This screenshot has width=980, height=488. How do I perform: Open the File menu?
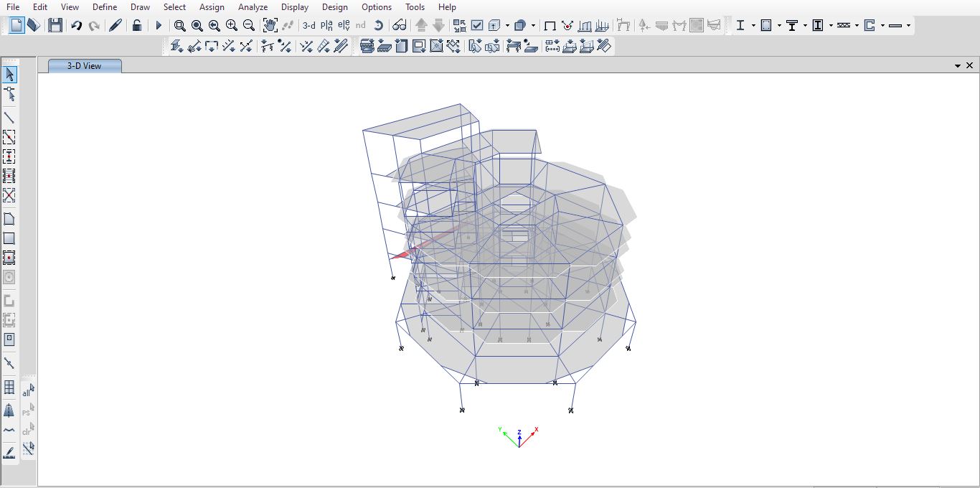click(x=13, y=7)
